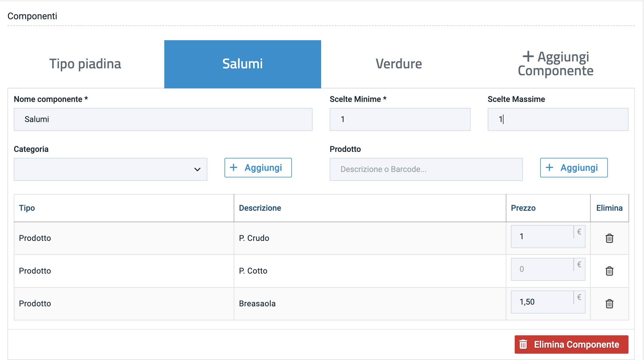This screenshot has height=360, width=644.
Task: Click the Scelte Minime input field
Action: [400, 119]
